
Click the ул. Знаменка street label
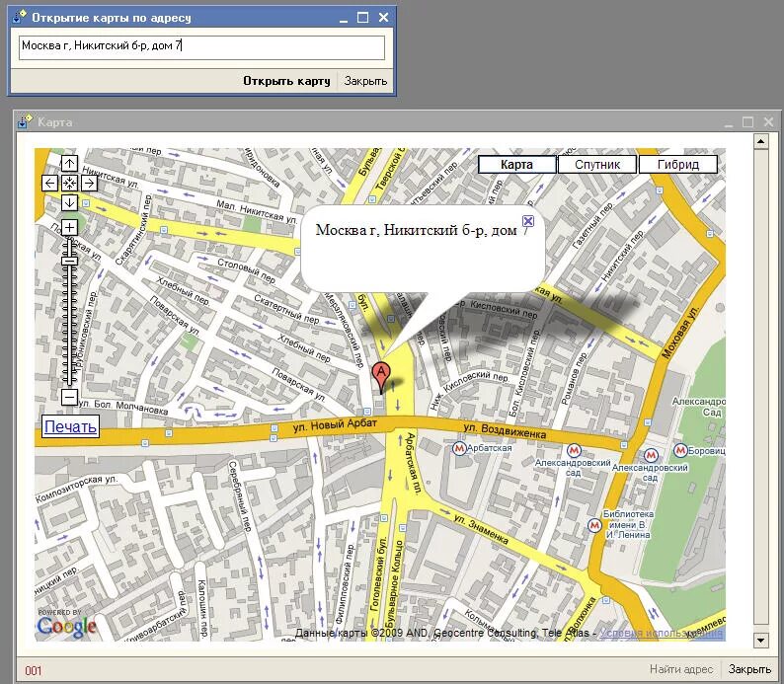(x=481, y=529)
